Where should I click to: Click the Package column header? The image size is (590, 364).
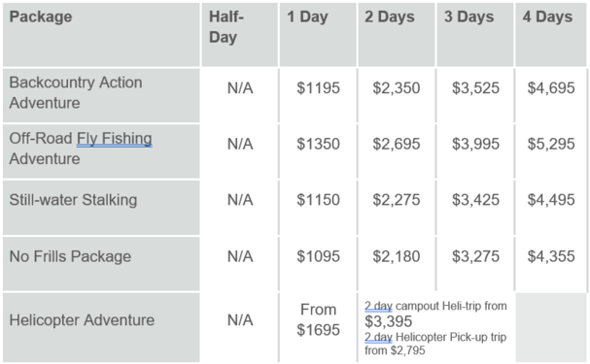pos(41,17)
